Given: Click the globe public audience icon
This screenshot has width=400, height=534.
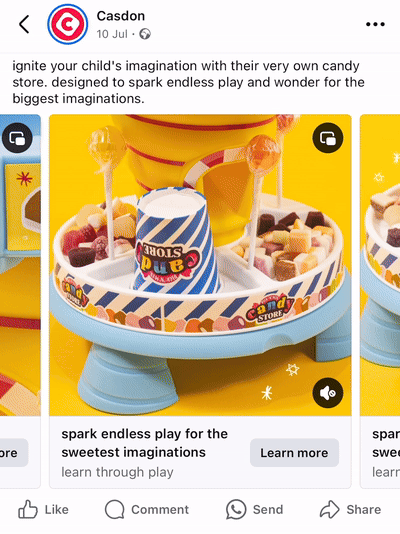Looking at the screenshot, I should tap(145, 34).
